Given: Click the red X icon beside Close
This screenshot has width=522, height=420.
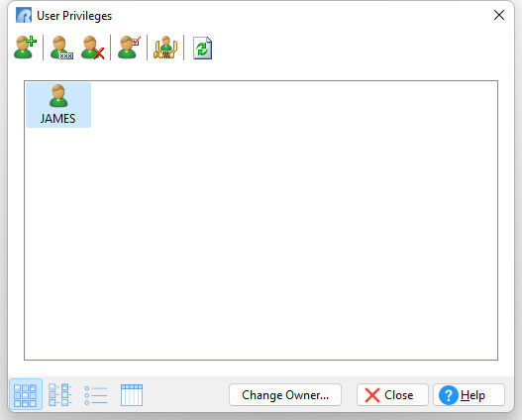Looking at the screenshot, I should click(x=372, y=395).
